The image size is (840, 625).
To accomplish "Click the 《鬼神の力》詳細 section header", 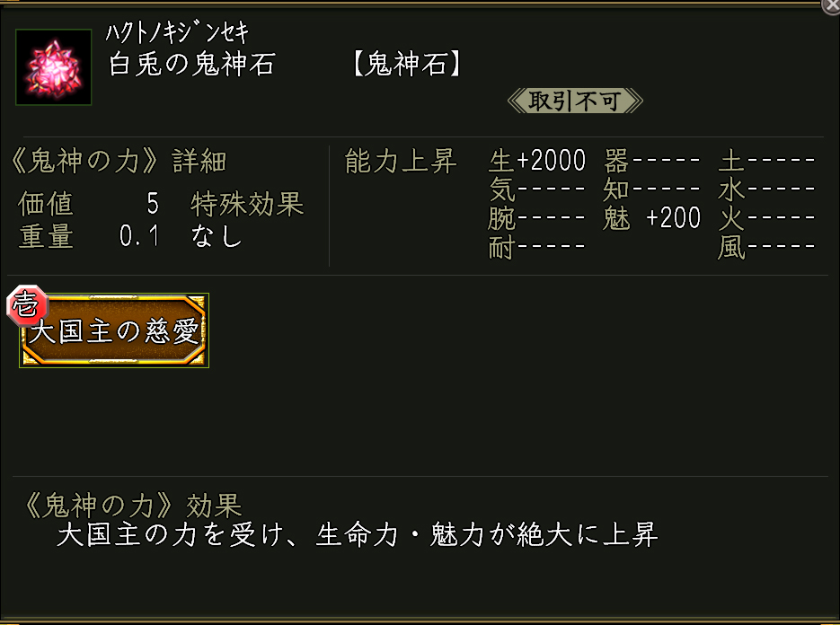I will click(x=117, y=162).
